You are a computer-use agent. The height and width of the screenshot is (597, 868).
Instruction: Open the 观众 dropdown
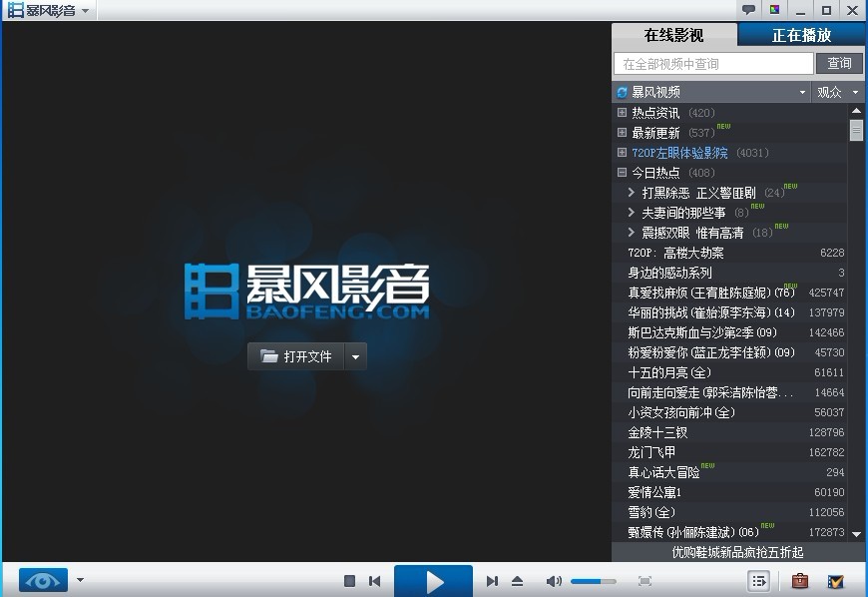[x=837, y=92]
